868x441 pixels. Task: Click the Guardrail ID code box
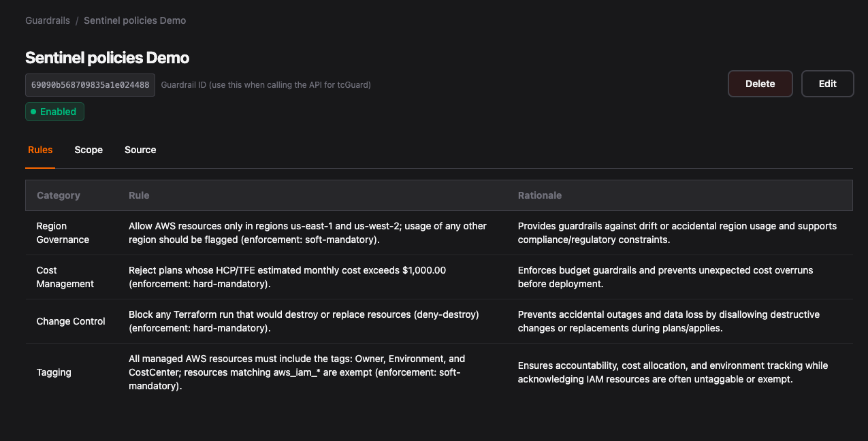coord(90,85)
